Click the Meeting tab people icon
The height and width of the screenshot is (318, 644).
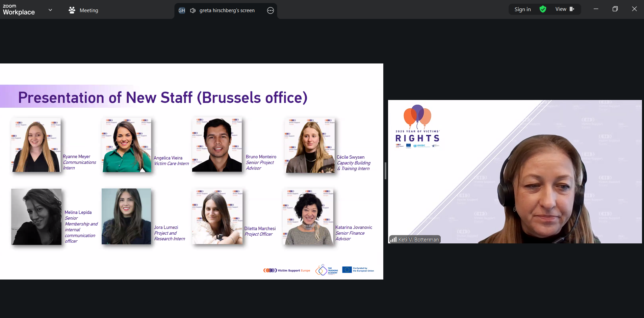[x=72, y=10]
